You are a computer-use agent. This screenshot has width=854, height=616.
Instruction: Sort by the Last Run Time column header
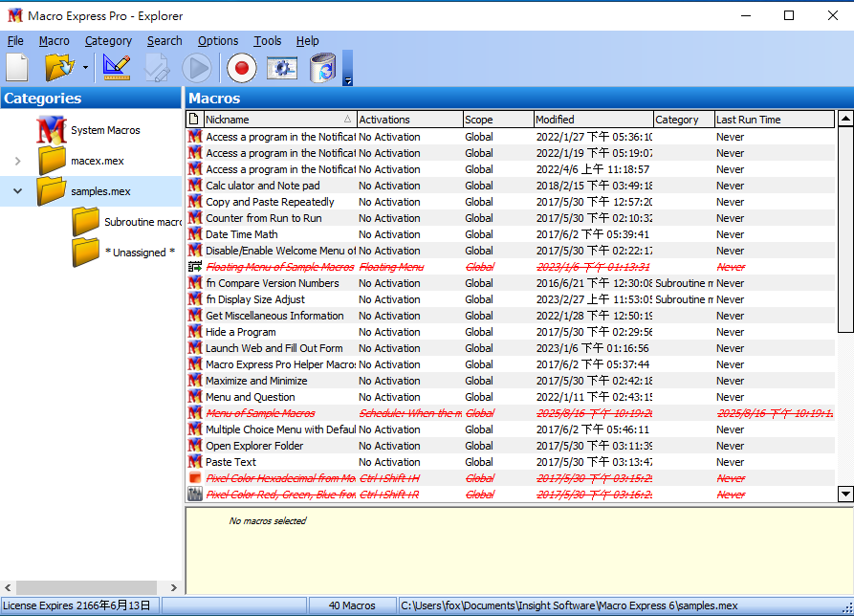(774, 120)
